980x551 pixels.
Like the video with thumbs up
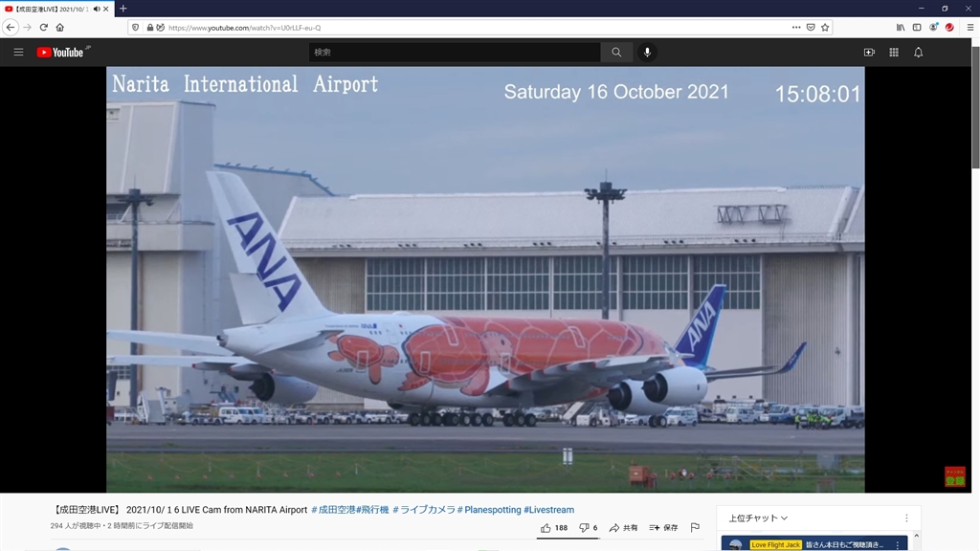[554, 528]
